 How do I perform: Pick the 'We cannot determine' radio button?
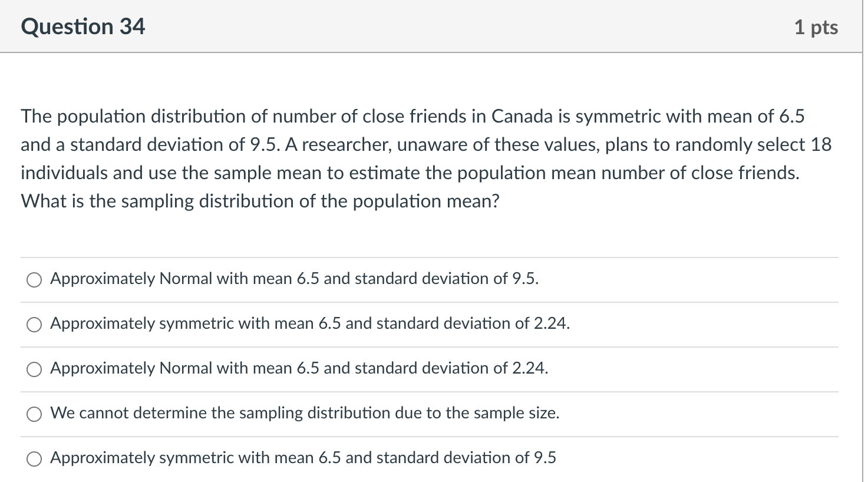click(34, 414)
